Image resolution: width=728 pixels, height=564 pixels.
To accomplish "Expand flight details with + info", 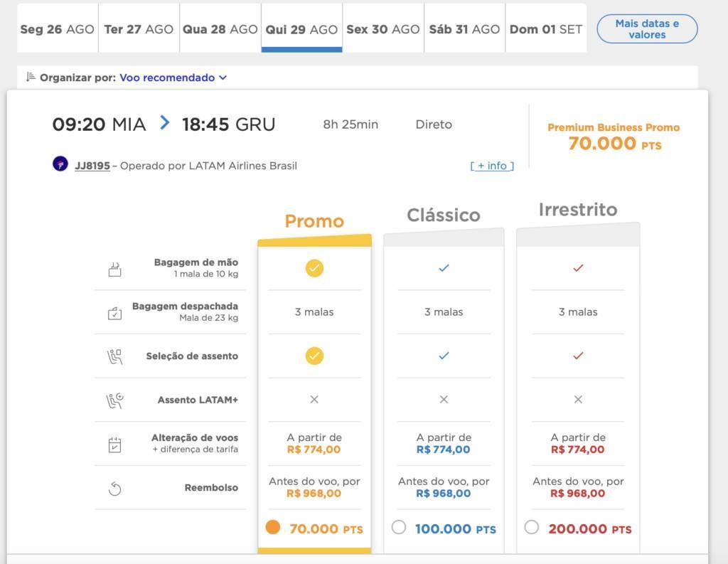I will 492,166.
